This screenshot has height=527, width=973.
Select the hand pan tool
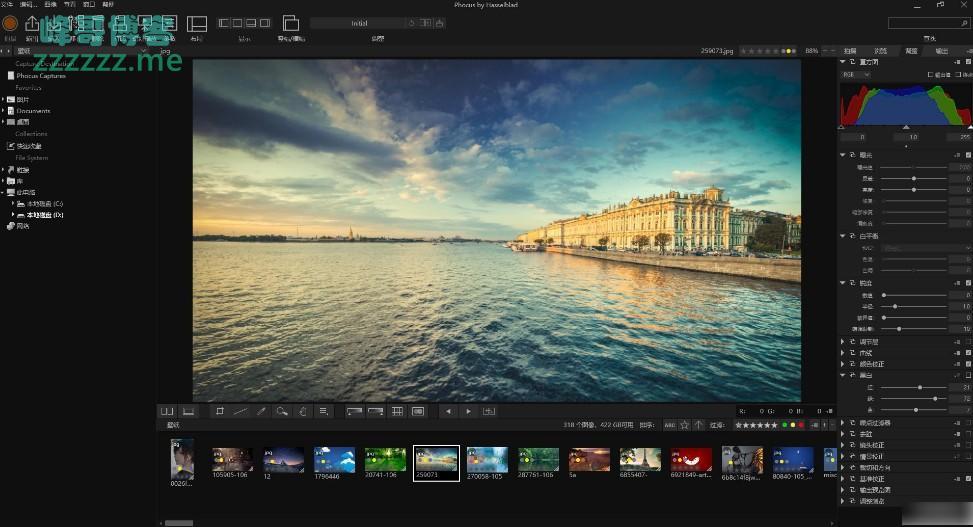tap(302, 411)
